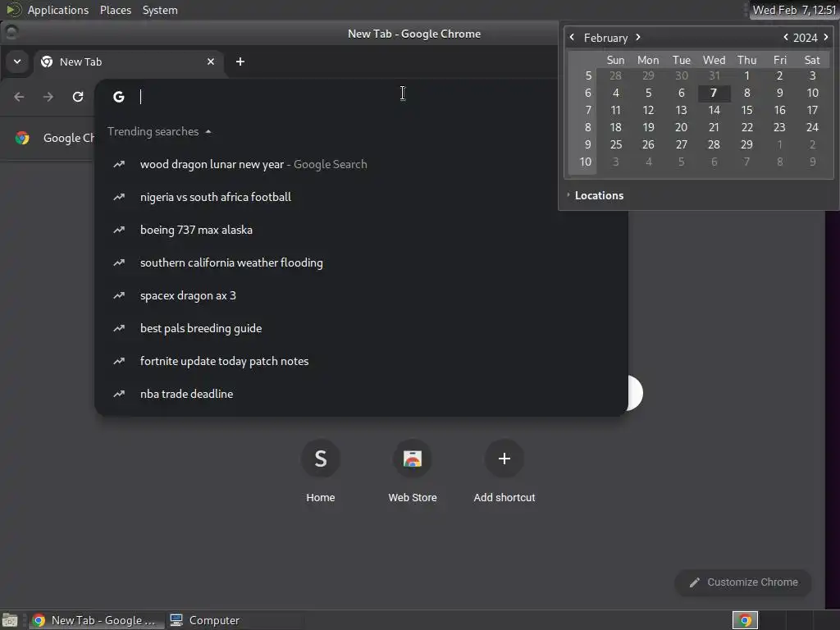Select February 18 in the calendar
The height and width of the screenshot is (630, 840).
click(615, 127)
